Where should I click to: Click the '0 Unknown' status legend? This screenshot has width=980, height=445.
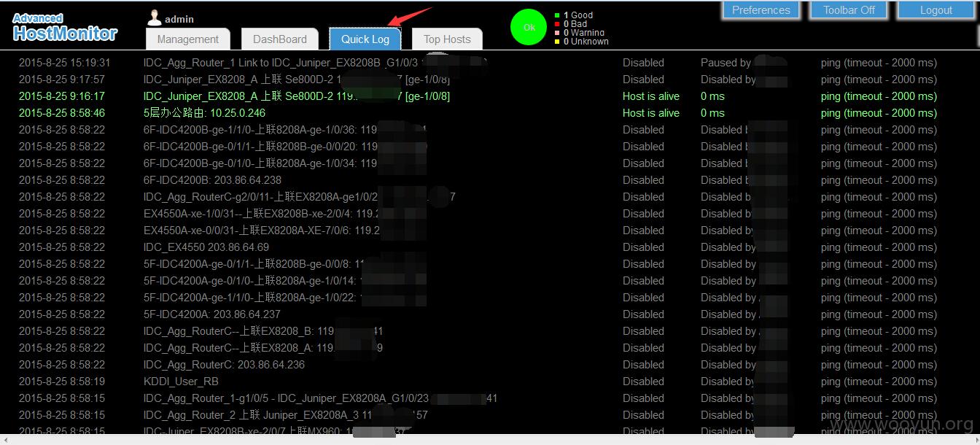pos(581,42)
